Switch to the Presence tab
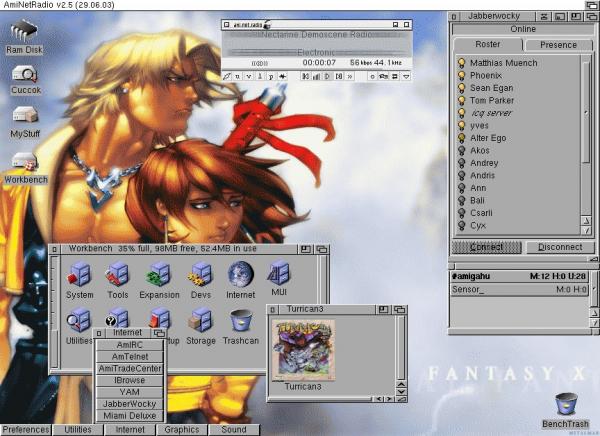The width and height of the screenshot is (600, 436). 558,45
